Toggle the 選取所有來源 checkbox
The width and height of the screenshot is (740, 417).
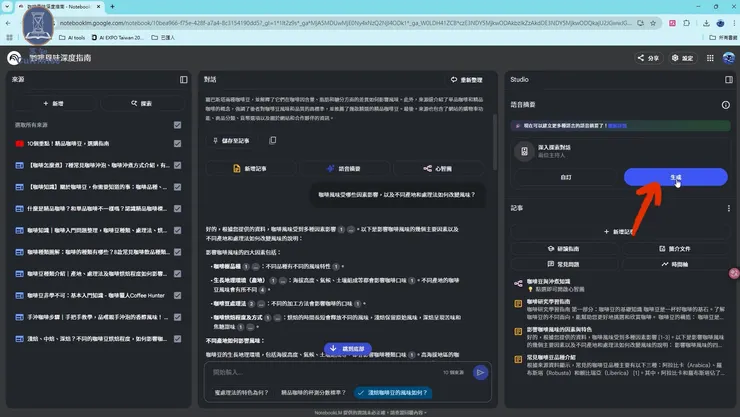click(177, 125)
